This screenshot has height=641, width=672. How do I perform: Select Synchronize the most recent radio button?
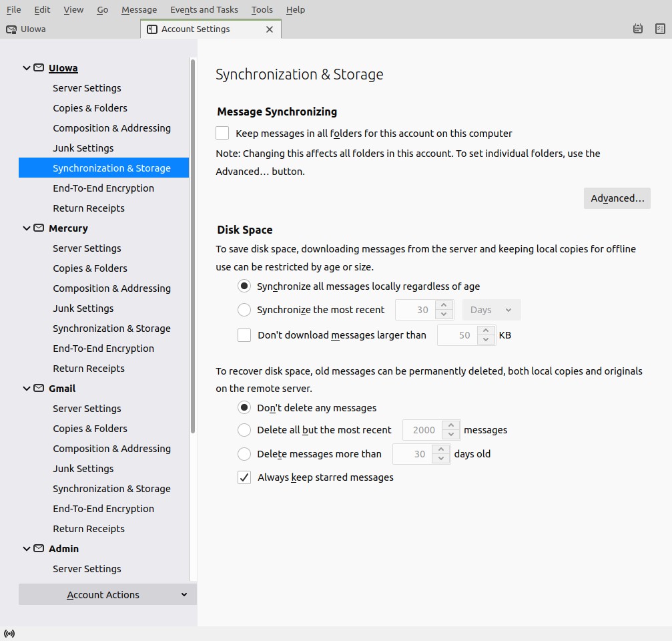[244, 310]
